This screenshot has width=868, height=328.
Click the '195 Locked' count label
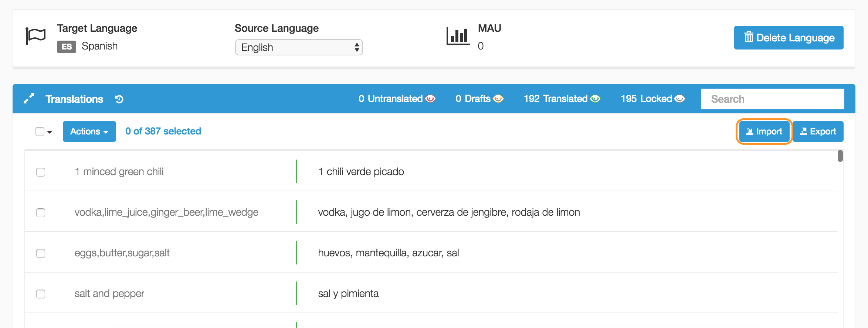tap(647, 99)
